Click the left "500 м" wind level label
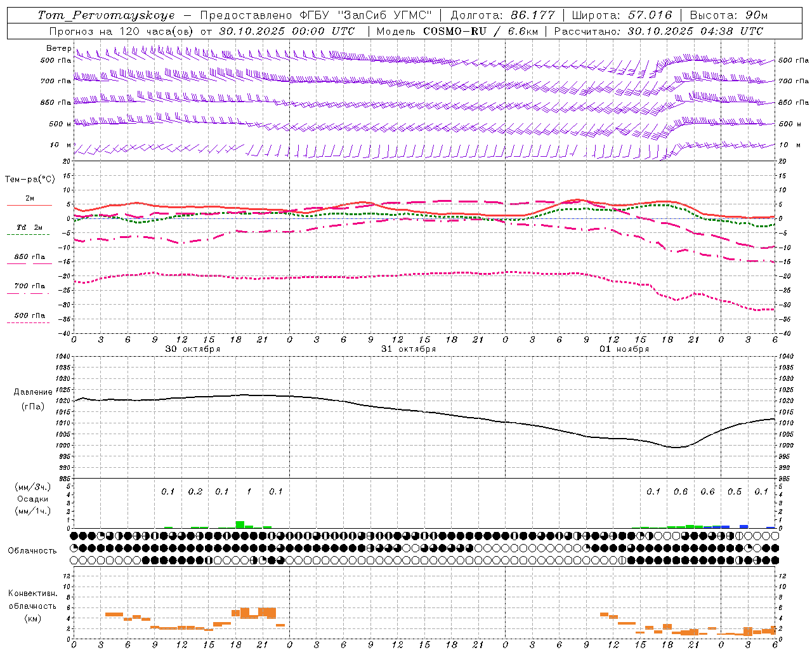The height and width of the screenshot is (650, 812). pos(60,124)
